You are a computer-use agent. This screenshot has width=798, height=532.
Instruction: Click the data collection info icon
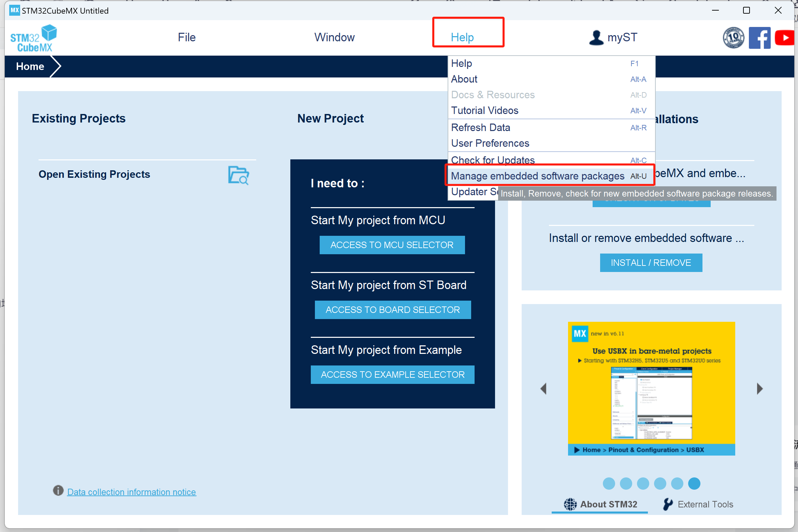[58, 491]
